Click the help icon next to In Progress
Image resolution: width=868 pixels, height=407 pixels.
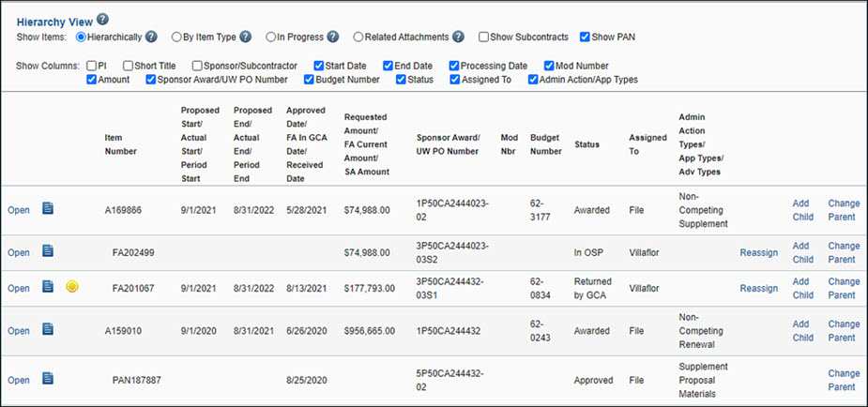(332, 37)
